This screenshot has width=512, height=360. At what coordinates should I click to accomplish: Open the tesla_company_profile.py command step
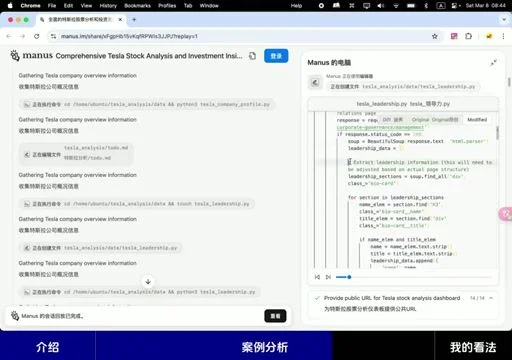(147, 104)
